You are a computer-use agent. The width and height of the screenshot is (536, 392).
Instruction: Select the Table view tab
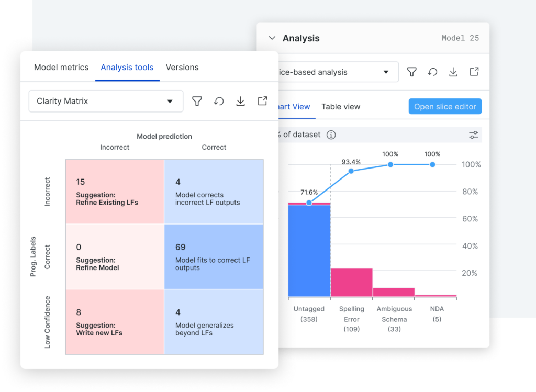(341, 107)
